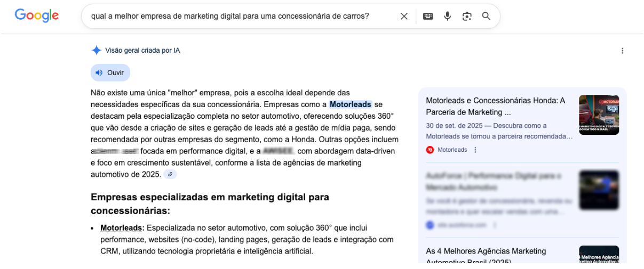The height and width of the screenshot is (269, 644).
Task: Open Motorleads e Concessionárias Honda article
Action: (496, 106)
